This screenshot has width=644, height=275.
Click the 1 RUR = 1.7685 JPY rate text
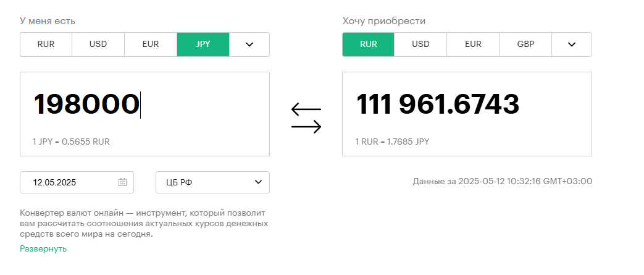(x=392, y=142)
